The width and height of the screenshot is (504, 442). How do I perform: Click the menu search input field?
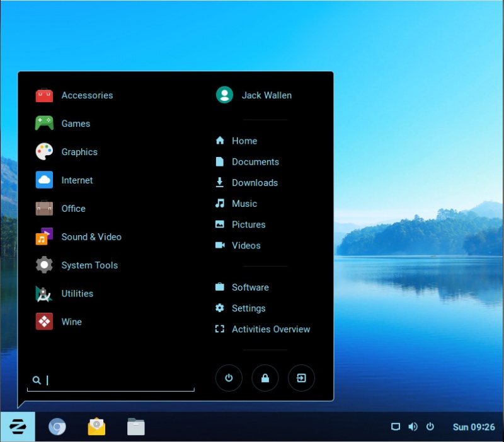(117, 380)
